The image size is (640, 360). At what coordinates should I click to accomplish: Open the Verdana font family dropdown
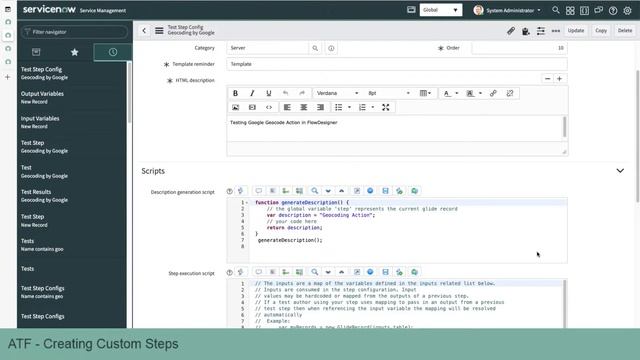click(x=338, y=93)
